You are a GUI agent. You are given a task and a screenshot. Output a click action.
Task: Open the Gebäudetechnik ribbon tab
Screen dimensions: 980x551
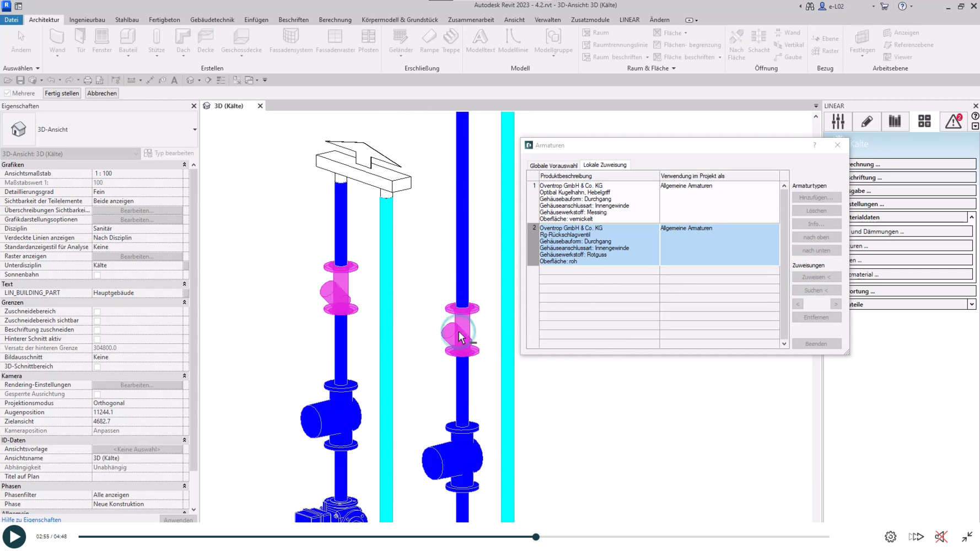212,20
